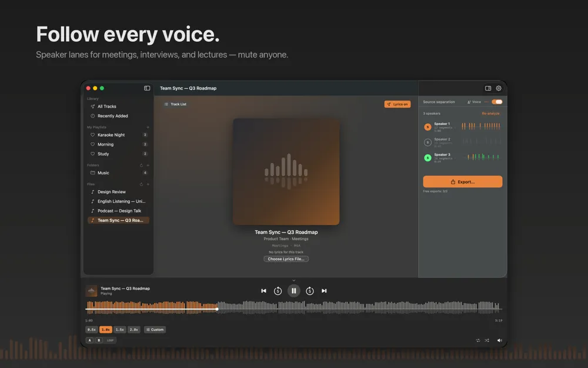Toggle shuffle mode icon
Screen dimensions: 588x368
click(487, 340)
